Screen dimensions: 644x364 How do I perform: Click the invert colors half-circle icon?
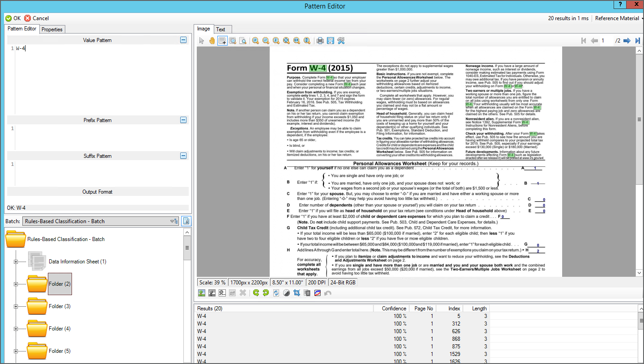click(x=286, y=293)
